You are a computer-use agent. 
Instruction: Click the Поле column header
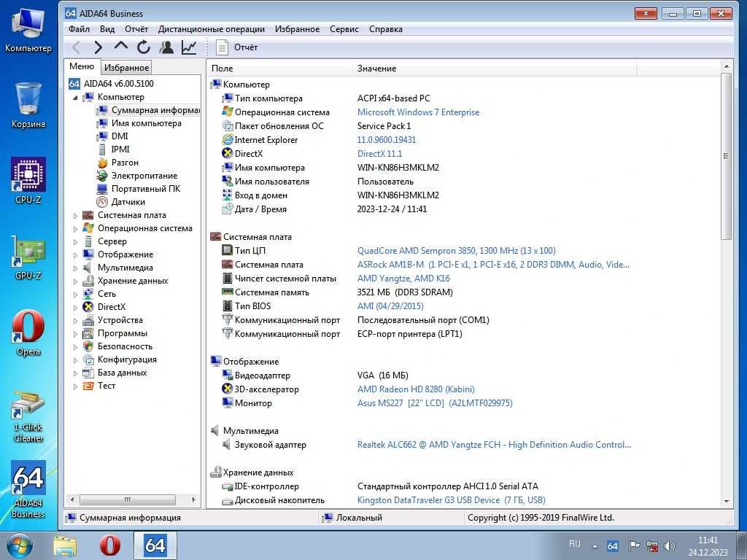tap(281, 69)
